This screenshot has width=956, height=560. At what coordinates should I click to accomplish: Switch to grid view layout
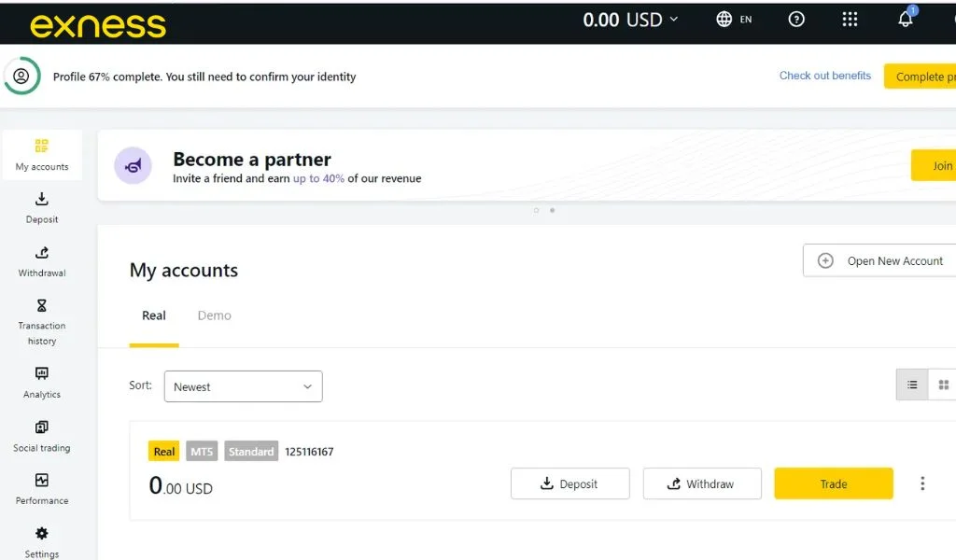[943, 385]
